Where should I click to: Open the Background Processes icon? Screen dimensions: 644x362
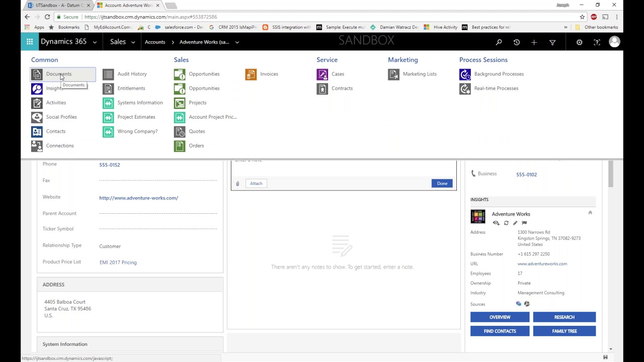point(465,74)
